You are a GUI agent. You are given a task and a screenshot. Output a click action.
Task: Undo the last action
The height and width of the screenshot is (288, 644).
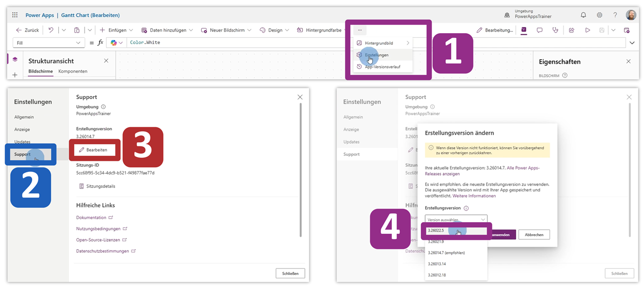point(51,30)
